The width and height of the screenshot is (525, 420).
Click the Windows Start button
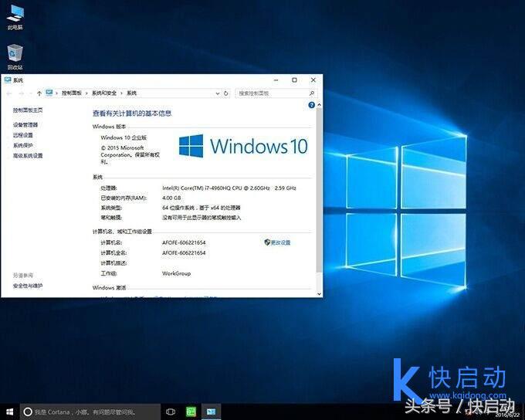click(x=10, y=412)
